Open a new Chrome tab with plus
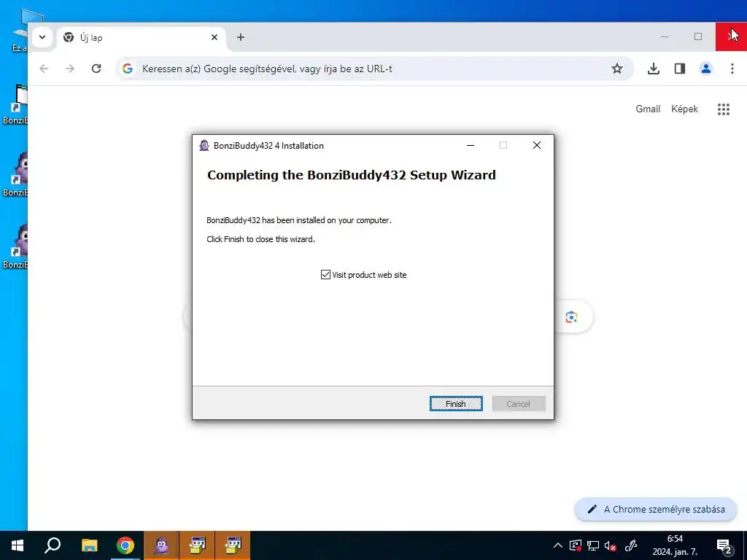747x560 pixels. pos(241,37)
